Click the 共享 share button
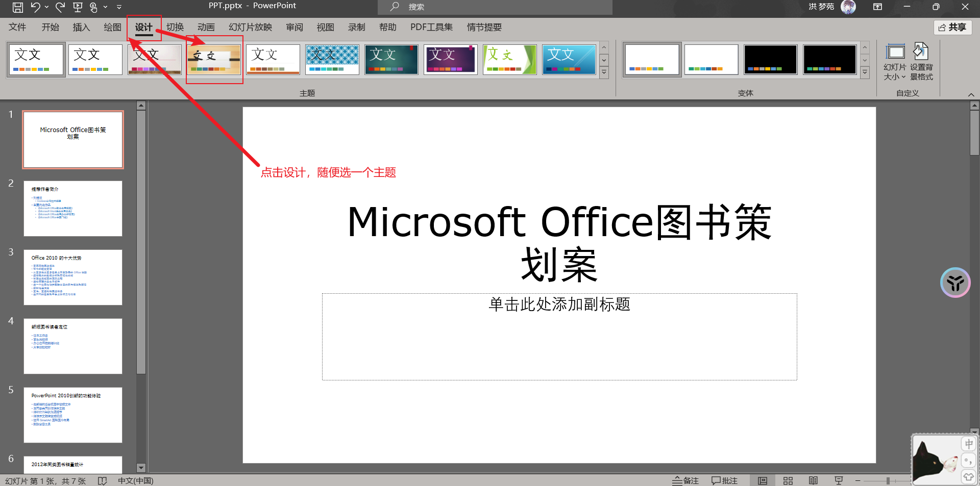Image resolution: width=980 pixels, height=486 pixels. point(952,28)
